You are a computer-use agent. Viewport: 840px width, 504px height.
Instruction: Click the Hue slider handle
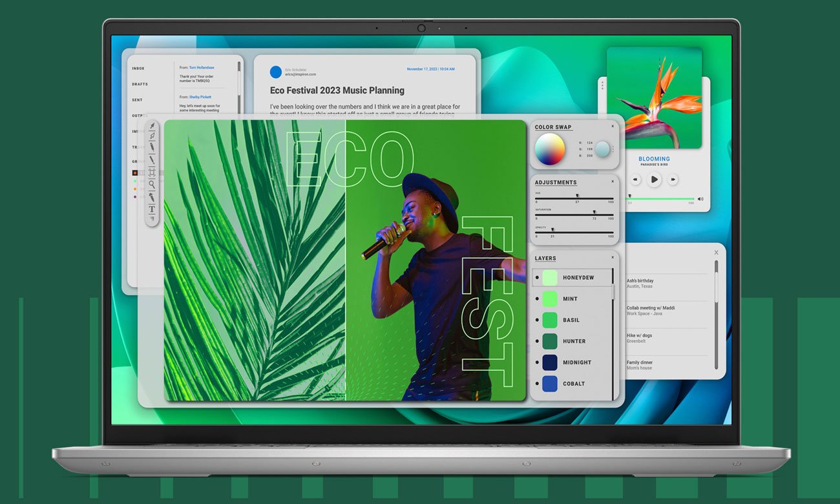click(578, 196)
